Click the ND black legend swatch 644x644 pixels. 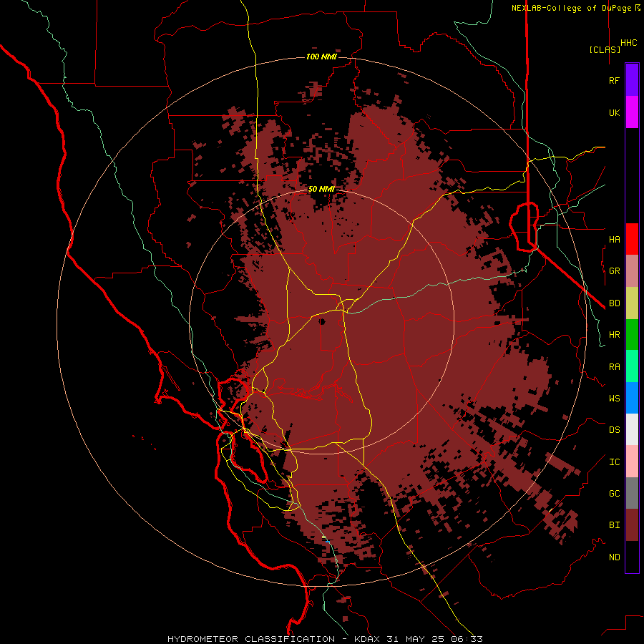point(632,557)
